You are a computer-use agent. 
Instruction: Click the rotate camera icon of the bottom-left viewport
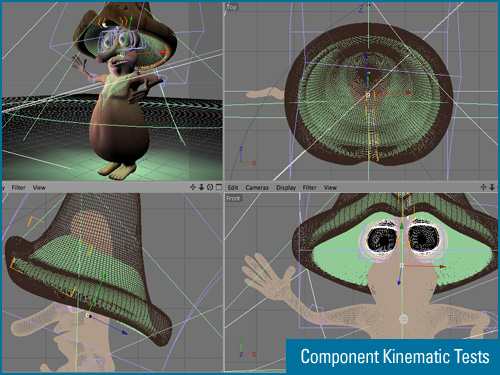coord(210,187)
